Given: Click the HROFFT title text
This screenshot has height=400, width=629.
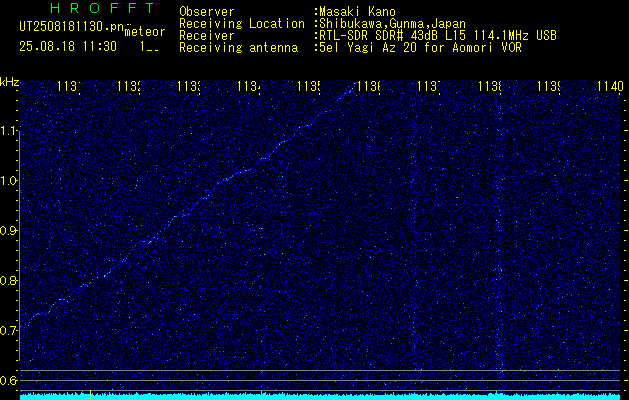Looking at the screenshot, I should [x=102, y=8].
